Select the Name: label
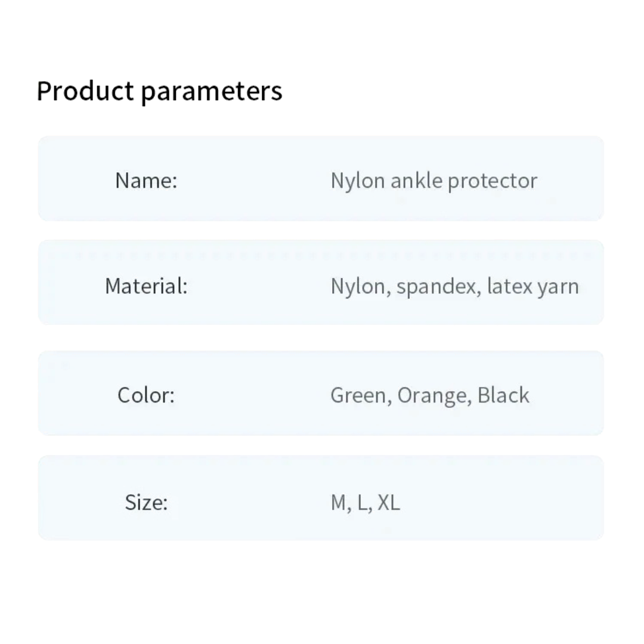The height and width of the screenshot is (644, 644). click(x=146, y=181)
